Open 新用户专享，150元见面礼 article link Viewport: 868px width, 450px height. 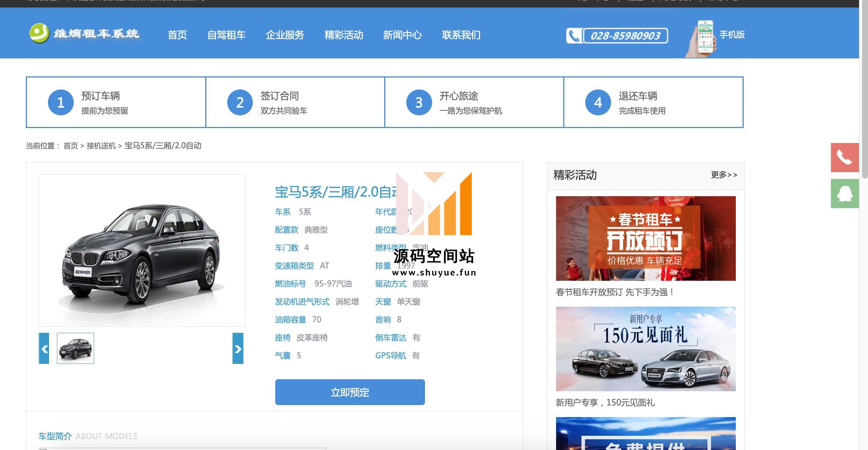[605, 403]
